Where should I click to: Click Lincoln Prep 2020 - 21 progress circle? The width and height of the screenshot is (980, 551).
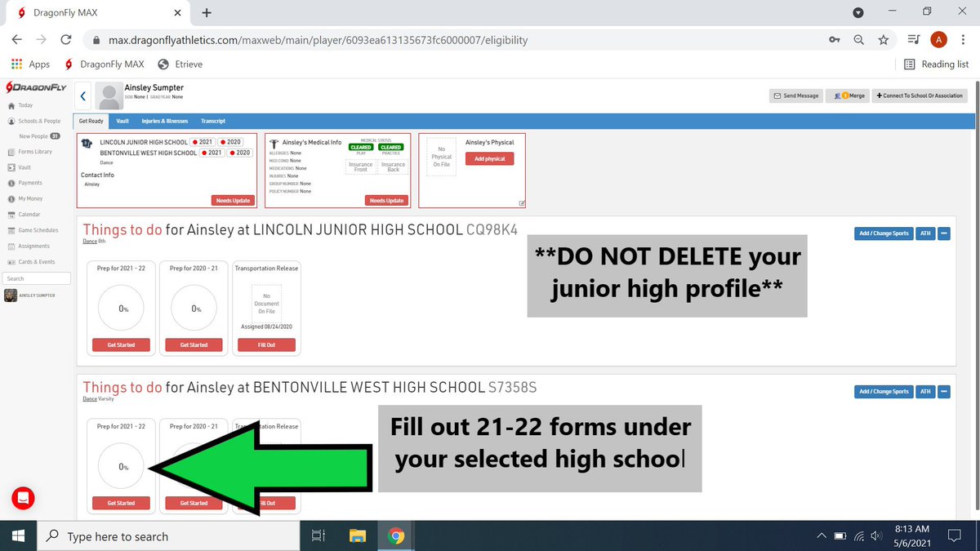194,309
